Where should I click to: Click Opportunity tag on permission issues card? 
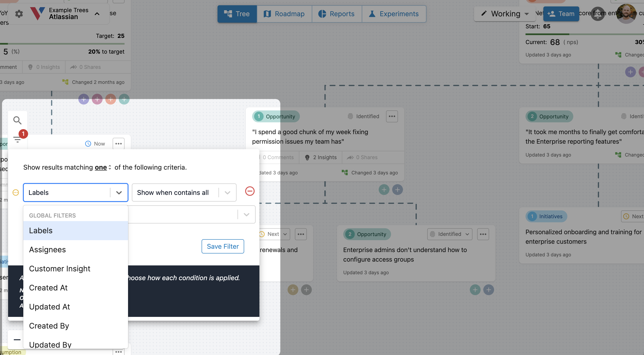276,117
